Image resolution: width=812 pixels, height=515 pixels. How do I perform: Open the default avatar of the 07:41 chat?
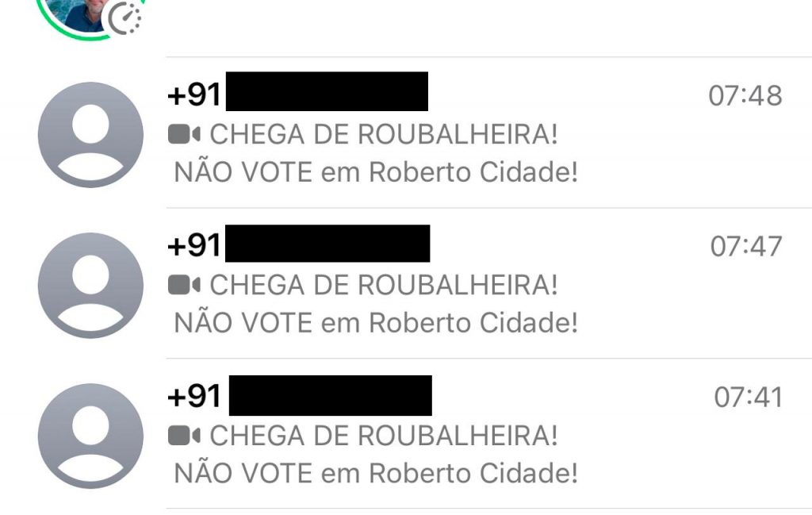[x=90, y=436]
